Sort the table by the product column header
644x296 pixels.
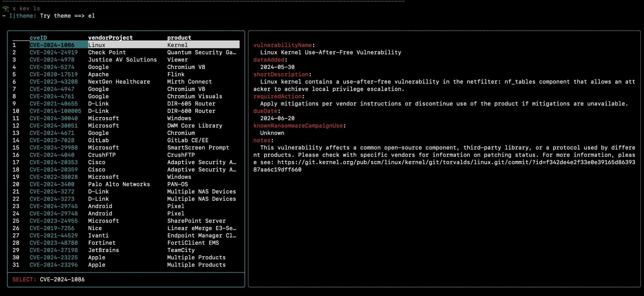(179, 37)
